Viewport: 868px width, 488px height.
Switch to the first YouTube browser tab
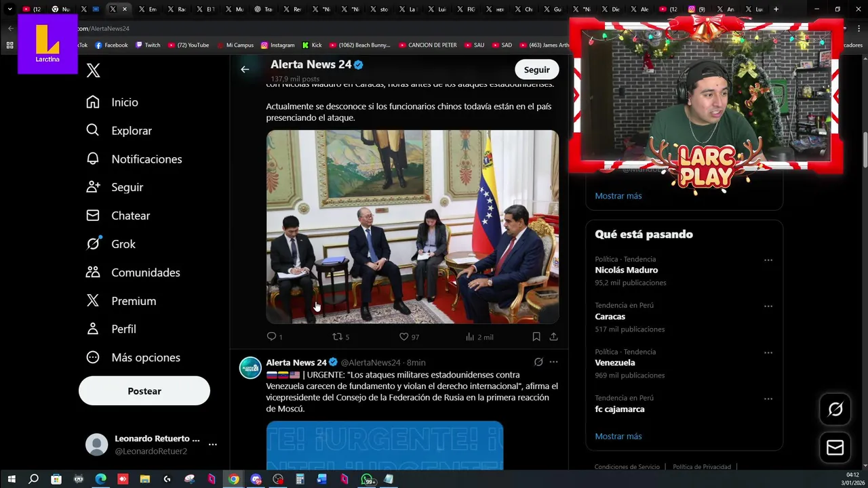pos(31,9)
